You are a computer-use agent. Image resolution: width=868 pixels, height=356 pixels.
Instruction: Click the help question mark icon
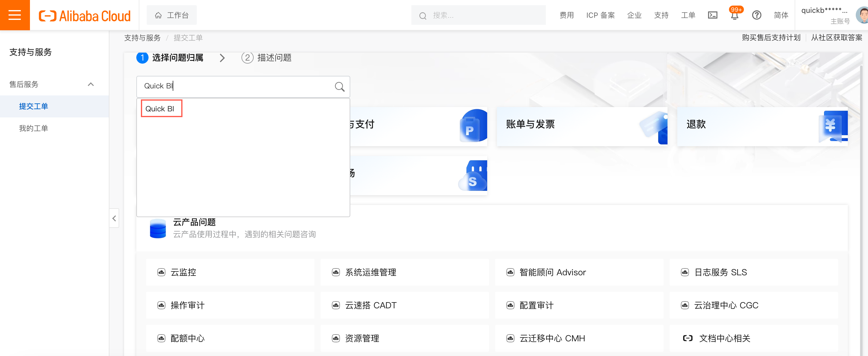[756, 15]
